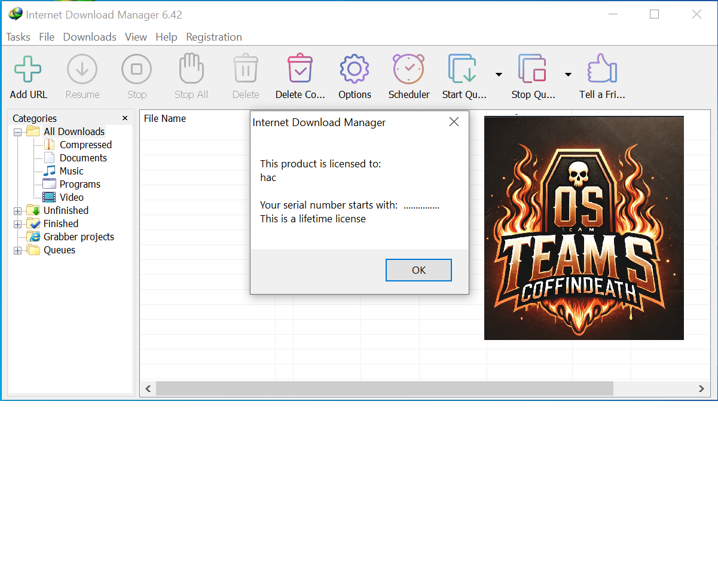Select the Music category
This screenshot has height=588, width=718.
pos(71,171)
